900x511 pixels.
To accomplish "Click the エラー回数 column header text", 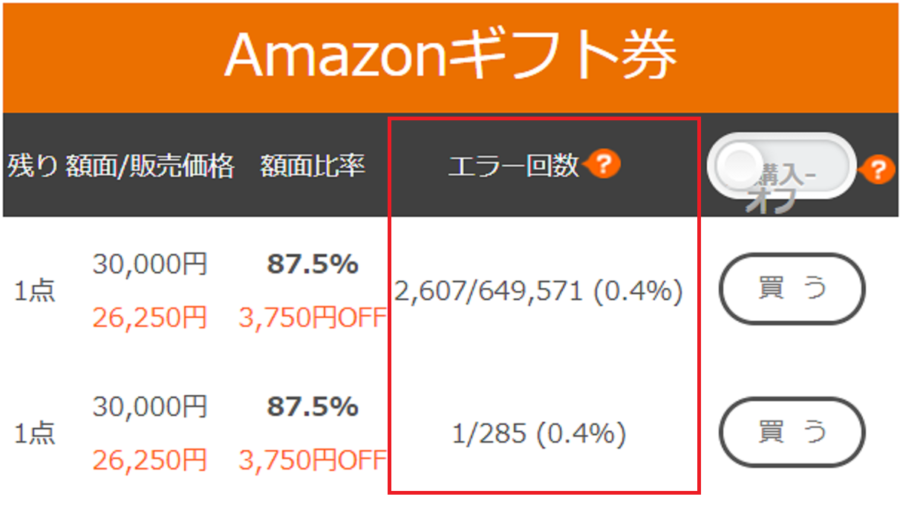I will click(514, 166).
